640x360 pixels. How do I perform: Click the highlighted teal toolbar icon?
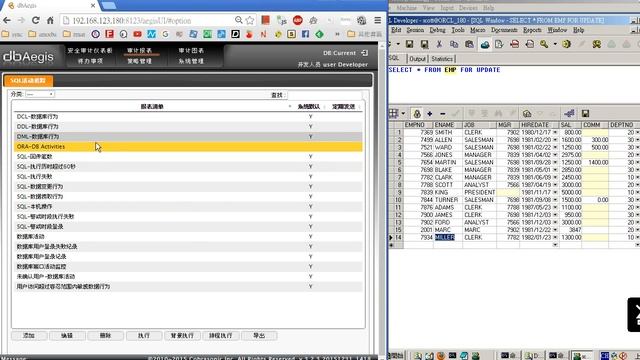click(x=485, y=44)
